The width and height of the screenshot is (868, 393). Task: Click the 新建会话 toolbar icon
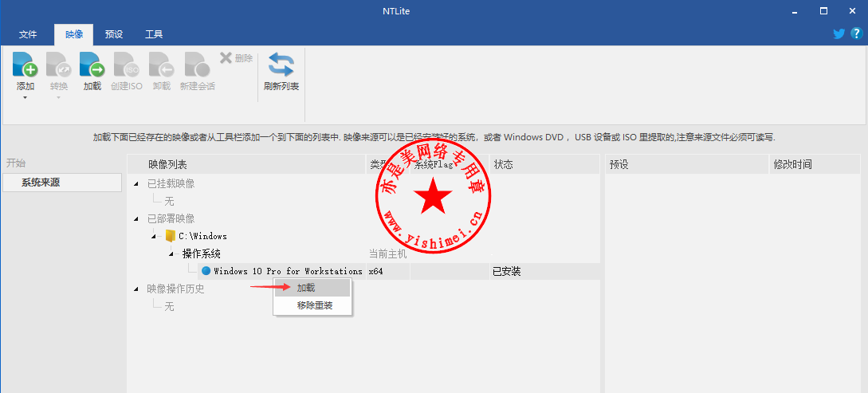coord(197,65)
